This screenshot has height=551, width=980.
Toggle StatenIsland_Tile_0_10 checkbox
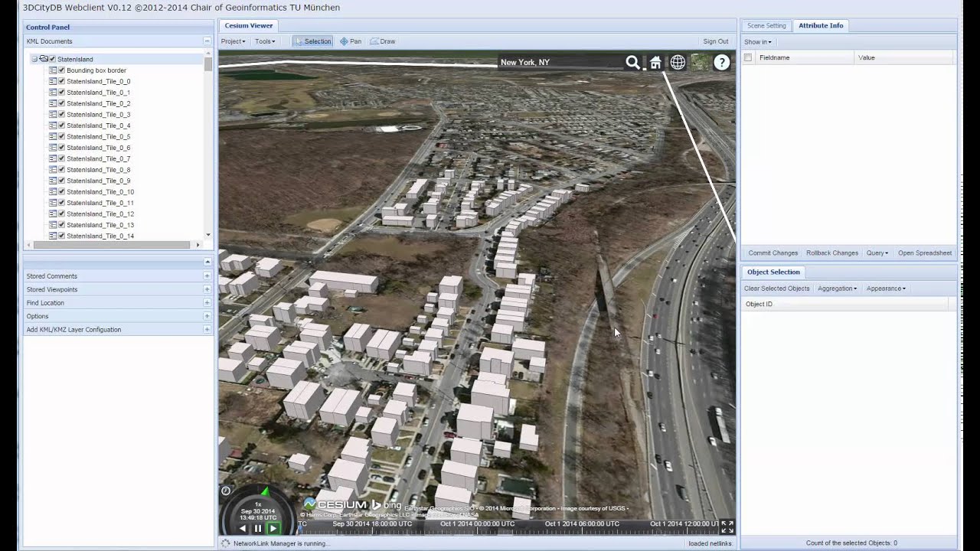pos(62,192)
